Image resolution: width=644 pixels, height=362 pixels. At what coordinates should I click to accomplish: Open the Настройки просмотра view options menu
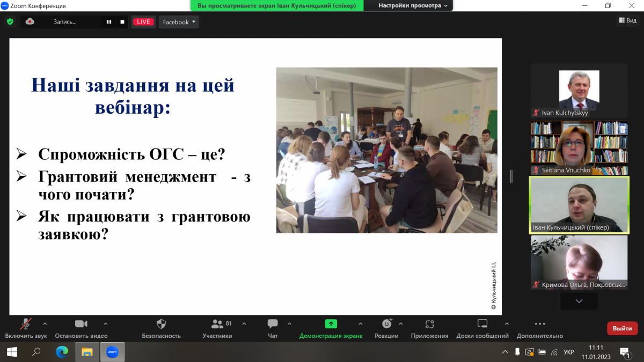click(413, 5)
